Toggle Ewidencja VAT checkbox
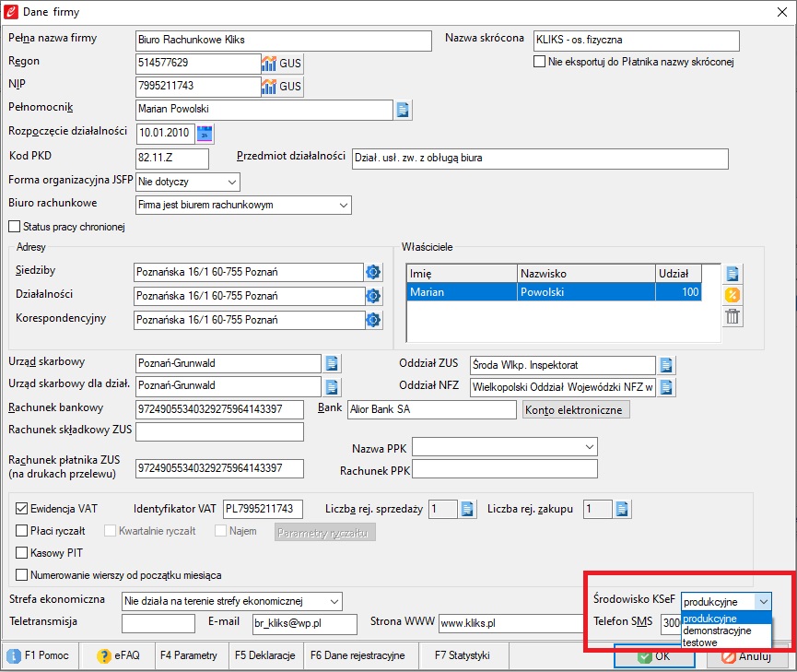The image size is (797, 672). point(23,508)
